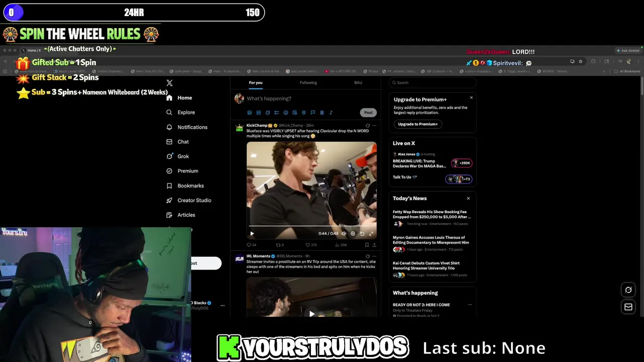
Task: Switch to the BAU tab
Action: [x=358, y=82]
